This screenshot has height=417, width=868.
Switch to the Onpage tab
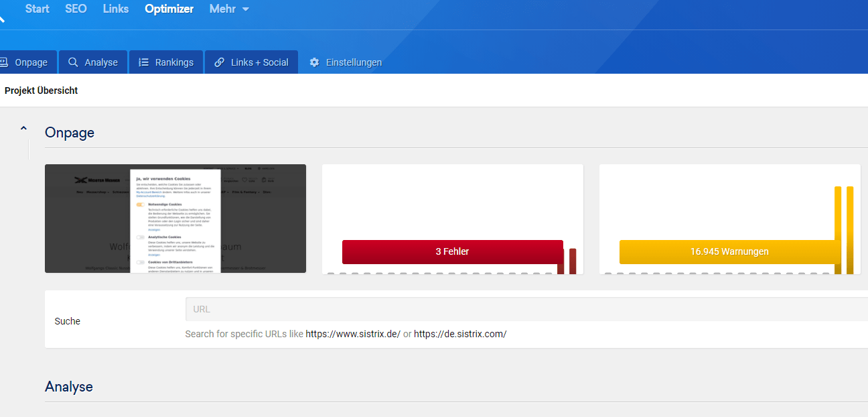coord(27,62)
